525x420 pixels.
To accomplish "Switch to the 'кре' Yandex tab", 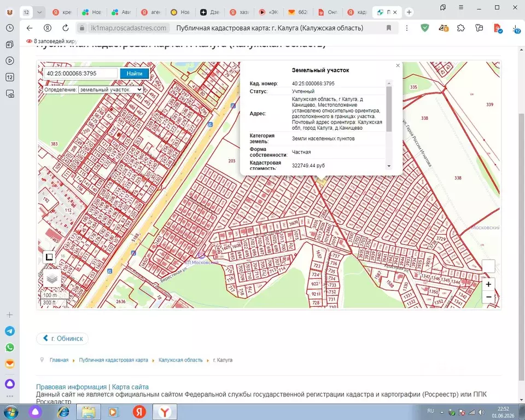I will (x=62, y=13).
